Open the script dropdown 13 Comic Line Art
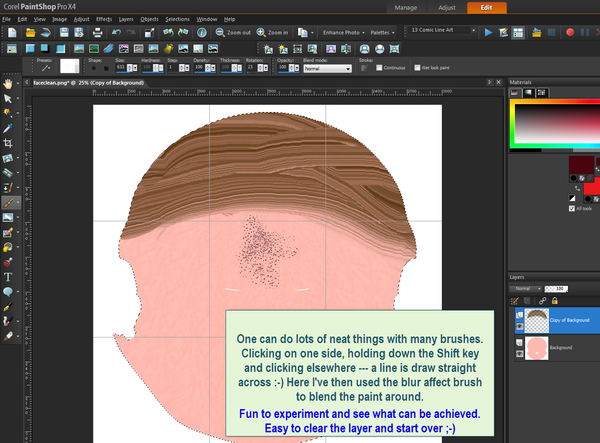Image resolution: width=600 pixels, height=443 pixels. point(442,32)
